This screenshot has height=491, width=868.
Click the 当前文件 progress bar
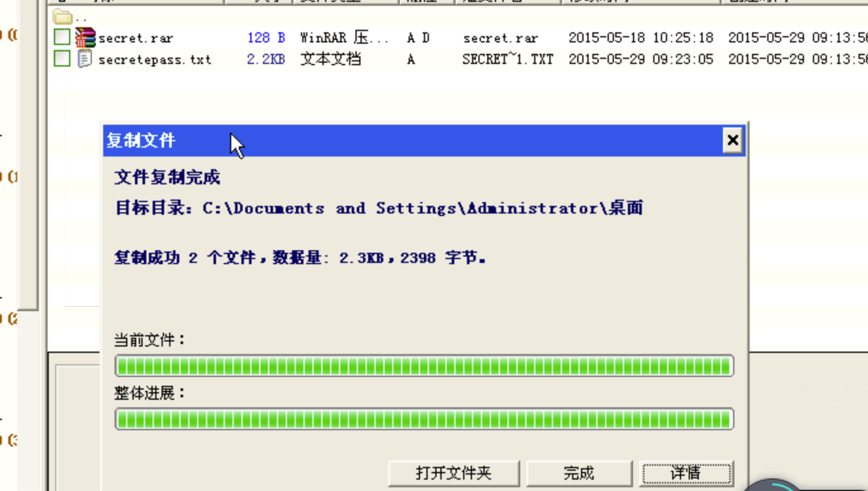[x=423, y=366]
